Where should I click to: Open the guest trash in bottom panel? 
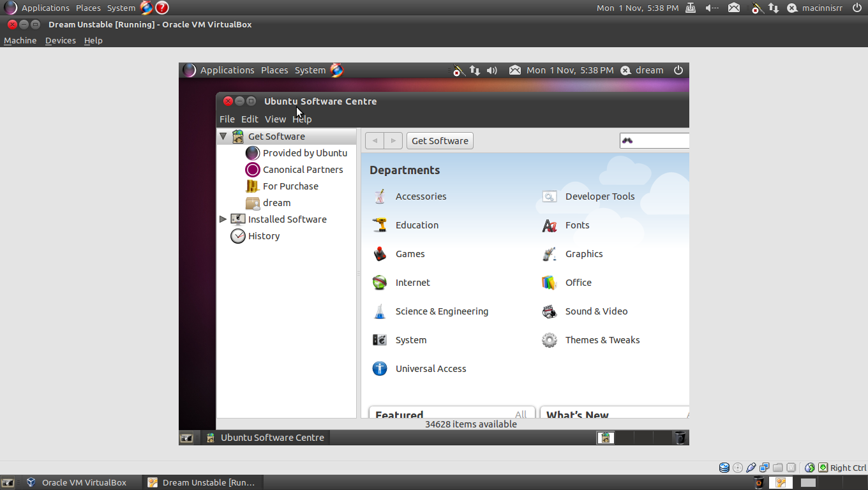(x=680, y=438)
